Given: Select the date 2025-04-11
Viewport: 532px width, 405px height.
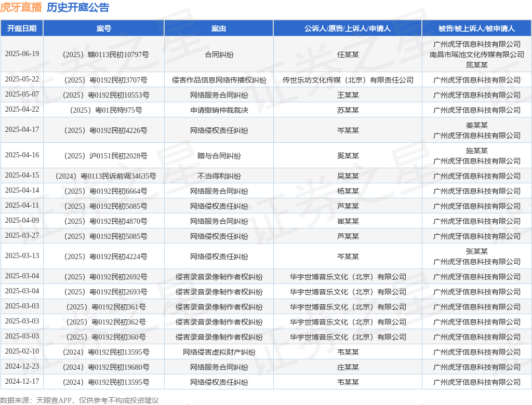Looking at the screenshot, I should pyautogui.click(x=22, y=206).
